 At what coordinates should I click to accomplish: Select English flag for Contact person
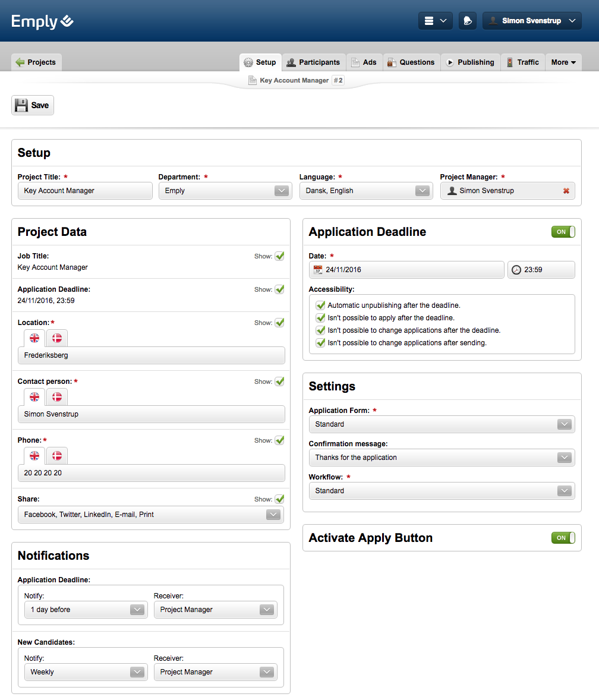[x=34, y=397]
